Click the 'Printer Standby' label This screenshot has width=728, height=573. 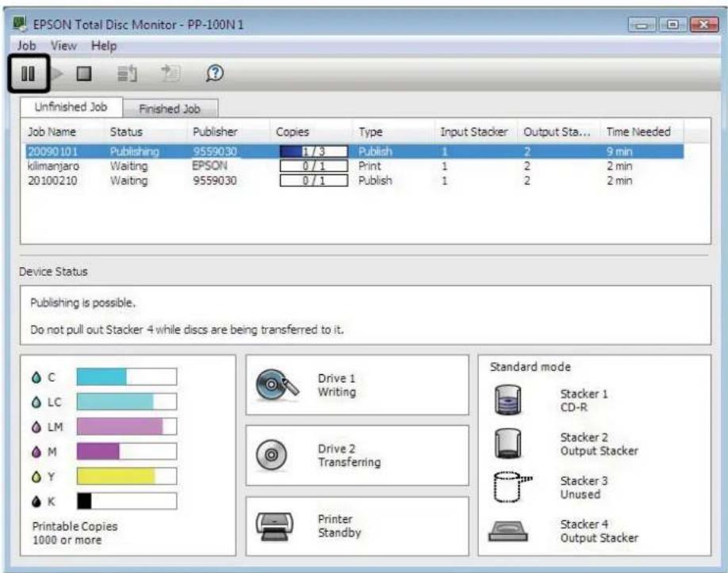point(339,525)
